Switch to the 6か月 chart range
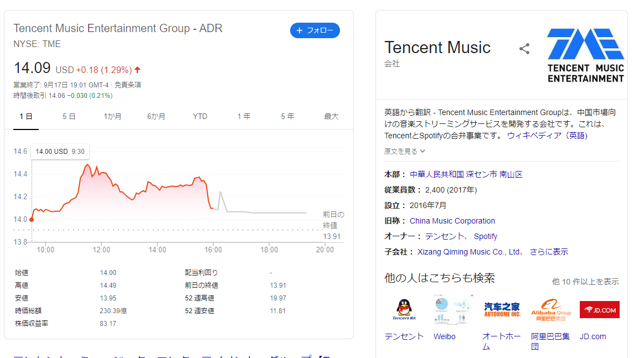644x358 pixels. click(x=156, y=117)
